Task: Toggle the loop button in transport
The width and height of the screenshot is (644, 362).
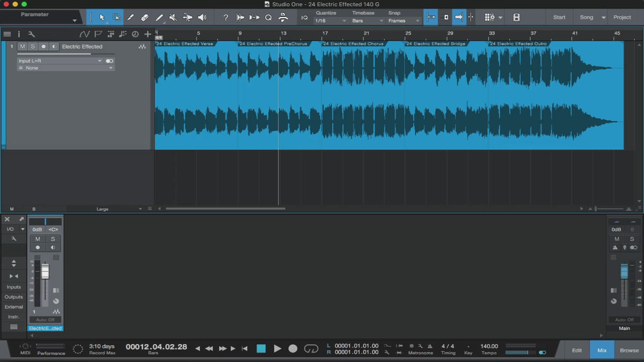Action: 311,349
